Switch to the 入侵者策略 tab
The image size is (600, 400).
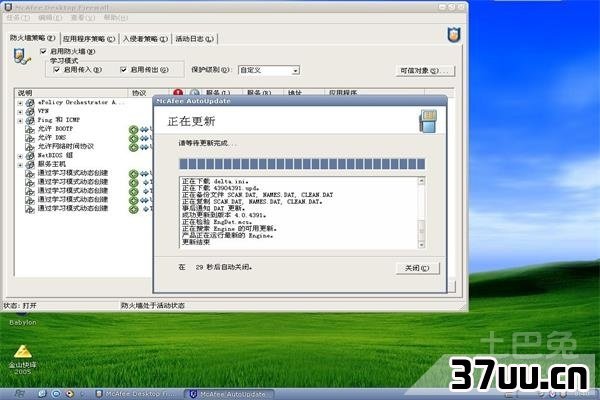145,39
